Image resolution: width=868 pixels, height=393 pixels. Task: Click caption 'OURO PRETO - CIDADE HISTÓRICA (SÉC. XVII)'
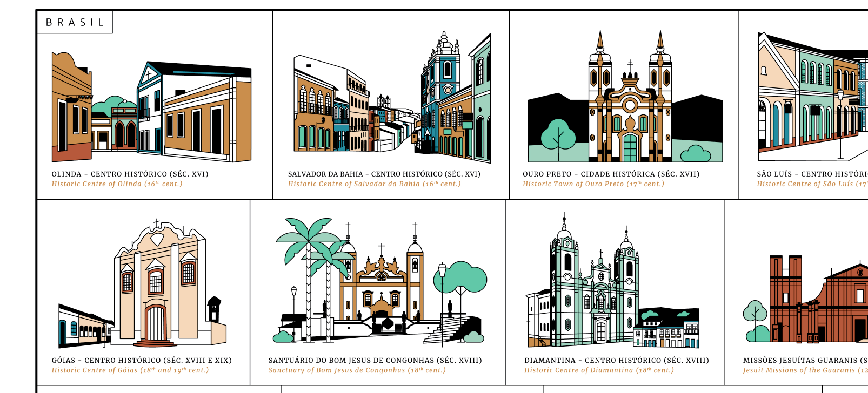[x=611, y=174]
